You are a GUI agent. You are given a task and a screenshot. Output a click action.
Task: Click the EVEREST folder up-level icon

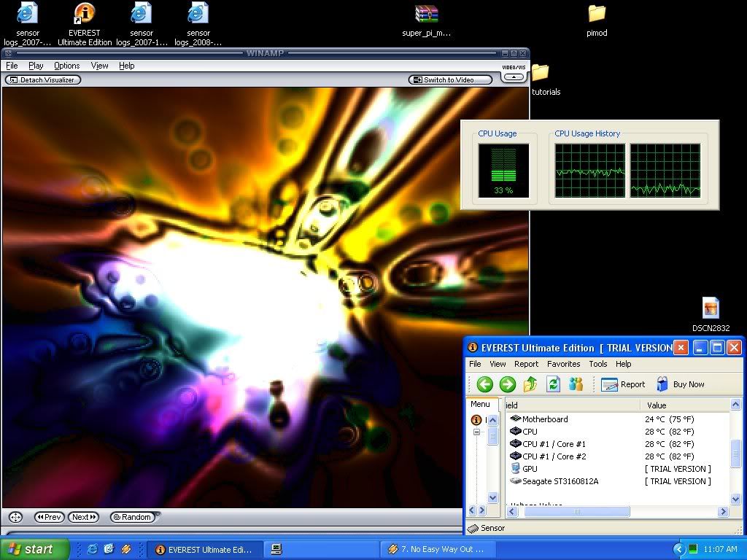tap(530, 384)
